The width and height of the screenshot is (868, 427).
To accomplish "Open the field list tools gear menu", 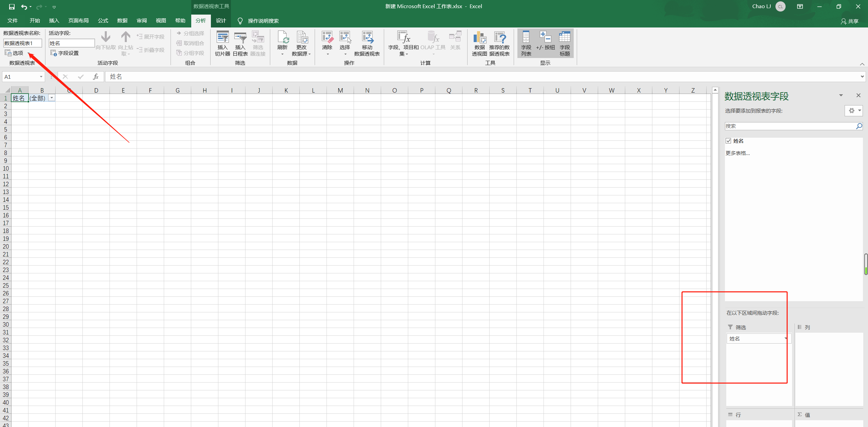I will pyautogui.click(x=853, y=111).
